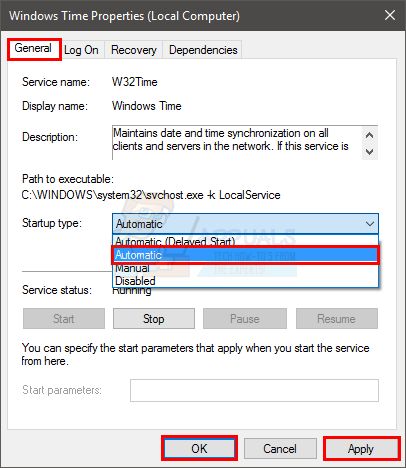Open the Log On tab
406x468 pixels.
(81, 50)
